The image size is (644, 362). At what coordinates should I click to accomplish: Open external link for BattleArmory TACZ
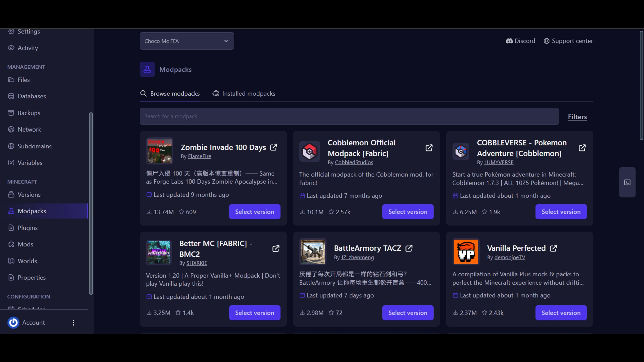pos(409,248)
